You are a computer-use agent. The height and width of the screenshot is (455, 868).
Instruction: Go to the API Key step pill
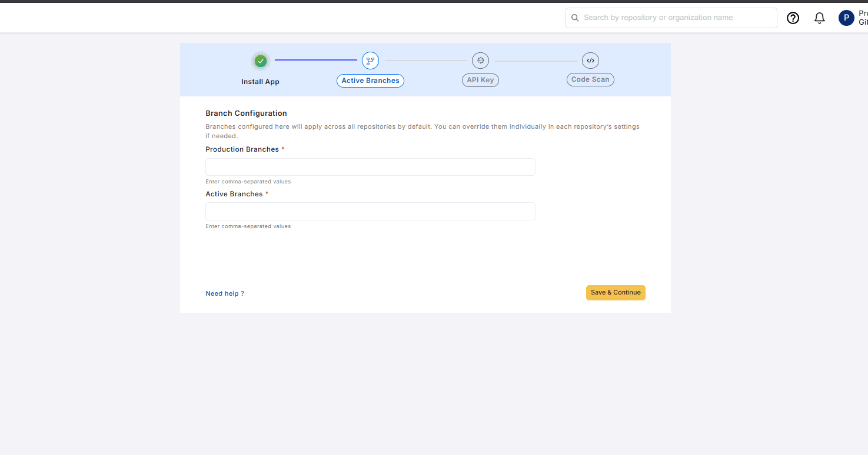point(480,80)
